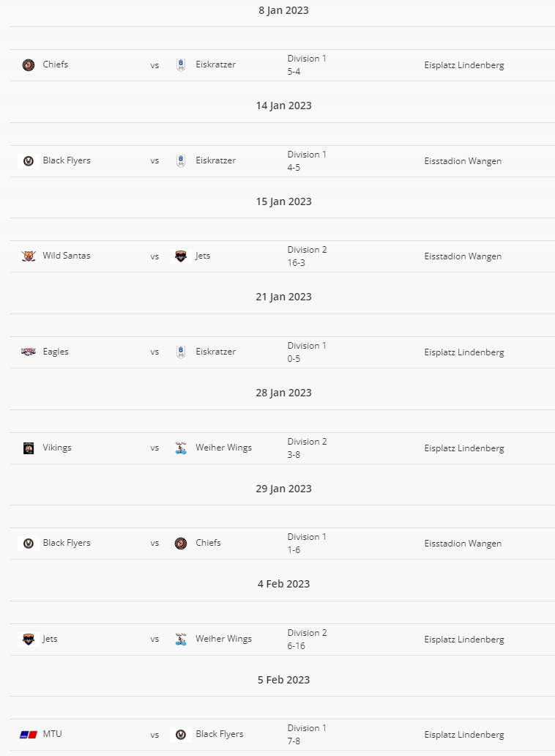Open Eisstadion Wangen venue for 29 Jan

point(463,544)
